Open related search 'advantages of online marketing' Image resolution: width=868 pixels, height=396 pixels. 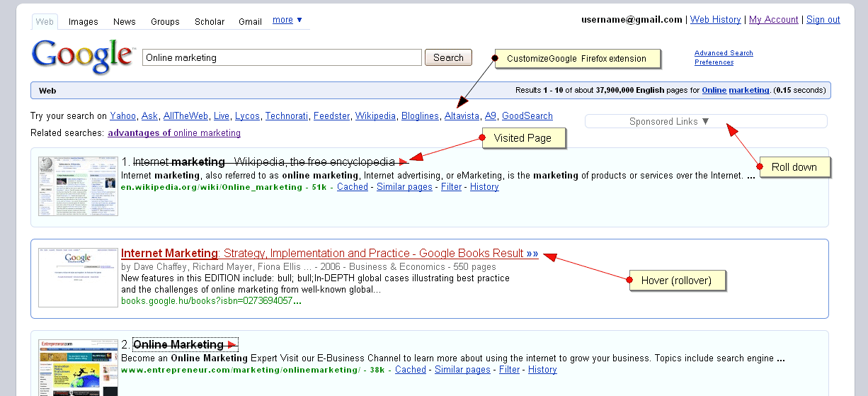pyautogui.click(x=174, y=132)
